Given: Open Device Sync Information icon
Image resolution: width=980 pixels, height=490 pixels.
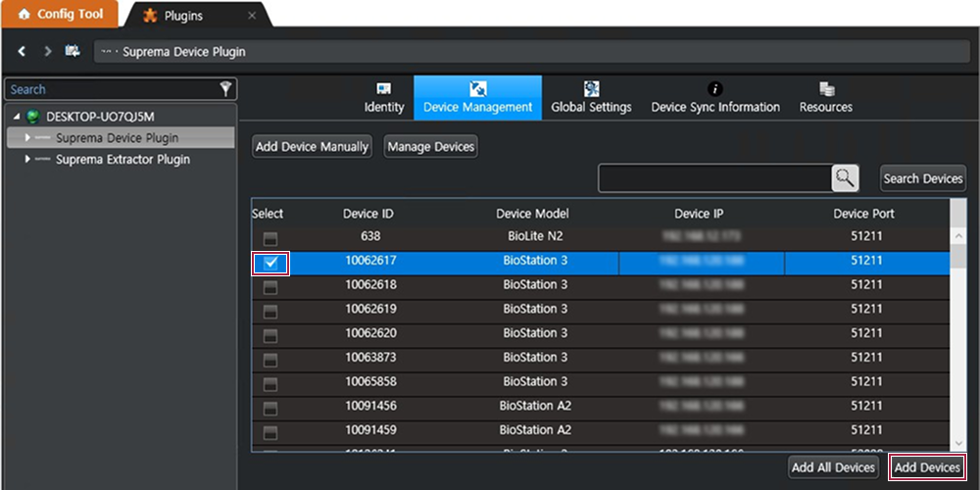Looking at the screenshot, I should 715,89.
